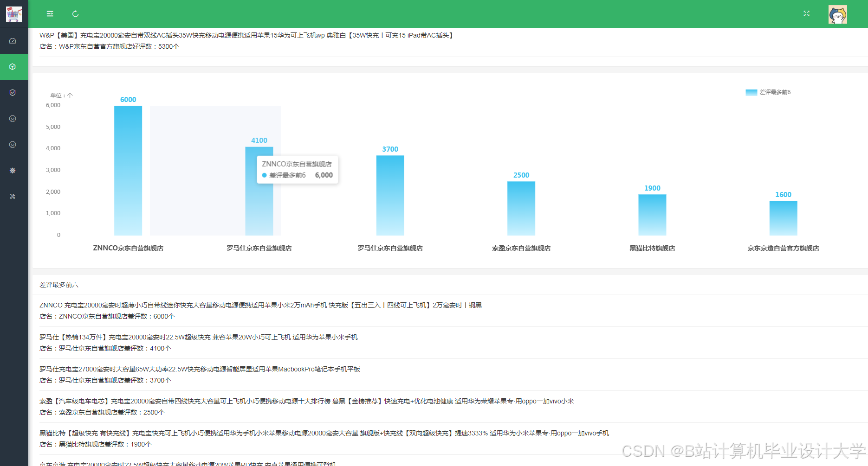Open the sad-face item directly below the shield
Image resolution: width=868 pixels, height=466 pixels.
click(x=13, y=119)
